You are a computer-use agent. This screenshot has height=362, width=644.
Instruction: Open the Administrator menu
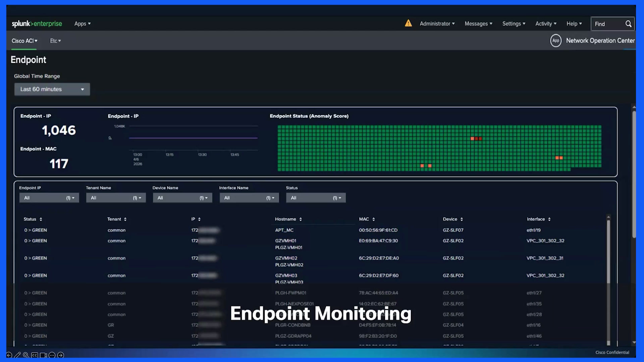click(x=437, y=23)
